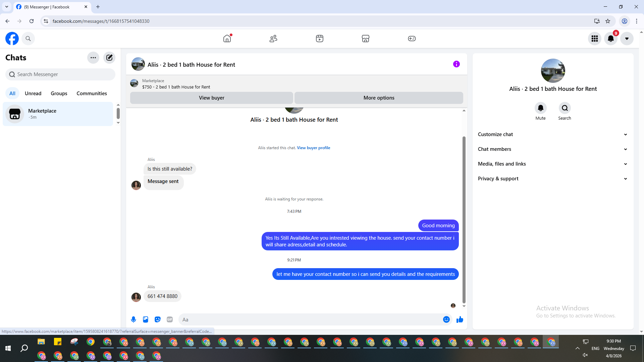Switch to the Unread chats tab
The image size is (644, 362).
(x=33, y=94)
